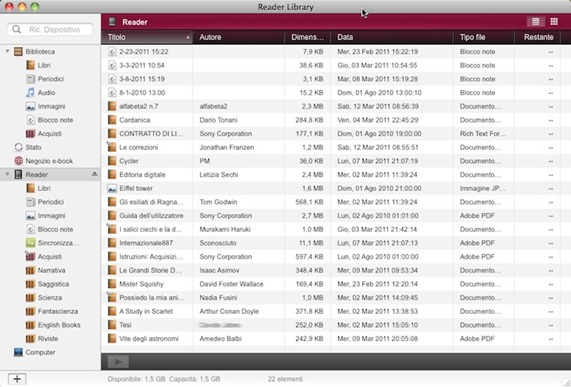Open Blocco note icon under Biblioteca
The image size is (571, 387).
[x=31, y=120]
